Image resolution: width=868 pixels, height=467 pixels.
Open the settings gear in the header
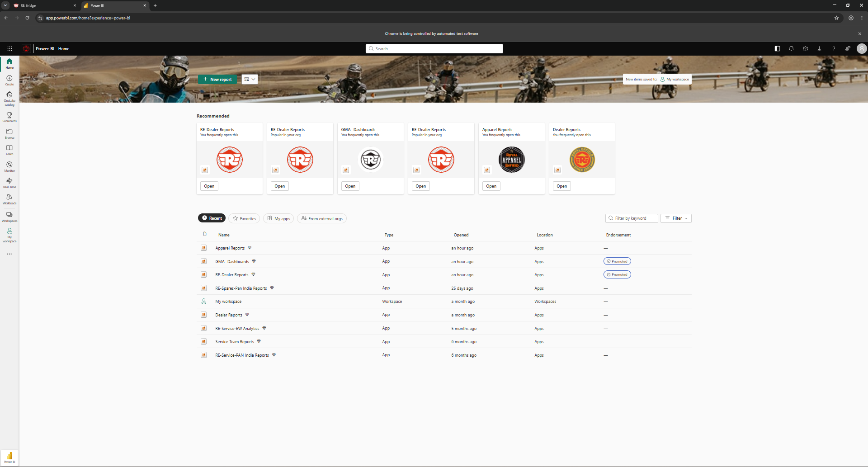(805, 49)
